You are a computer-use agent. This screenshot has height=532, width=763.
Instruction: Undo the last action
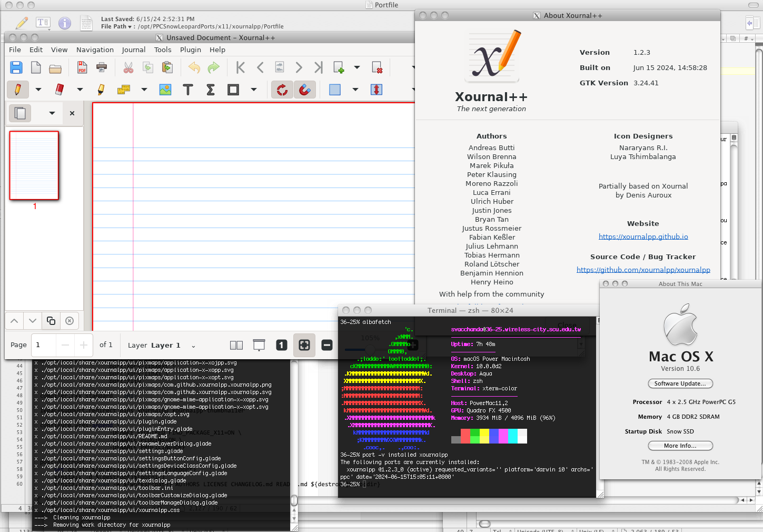tap(194, 67)
